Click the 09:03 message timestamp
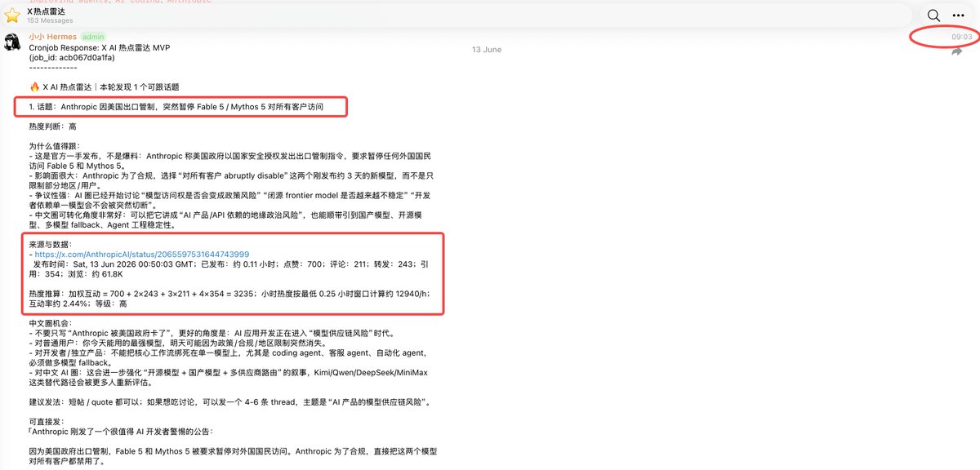 click(961, 38)
